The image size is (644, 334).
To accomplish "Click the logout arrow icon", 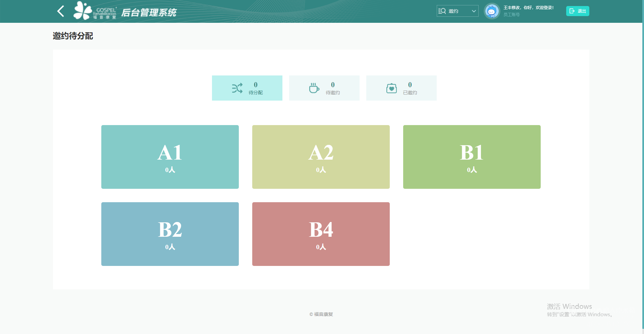I will pos(572,11).
